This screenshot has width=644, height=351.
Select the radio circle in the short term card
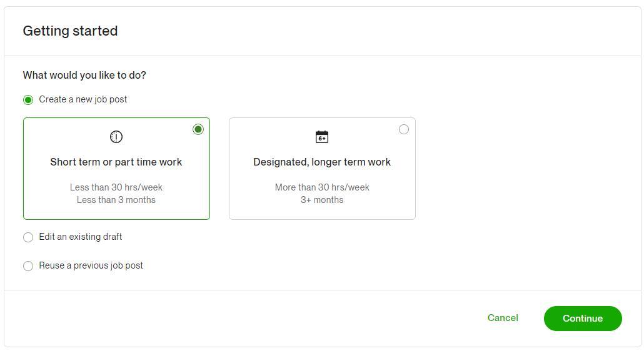[198, 129]
